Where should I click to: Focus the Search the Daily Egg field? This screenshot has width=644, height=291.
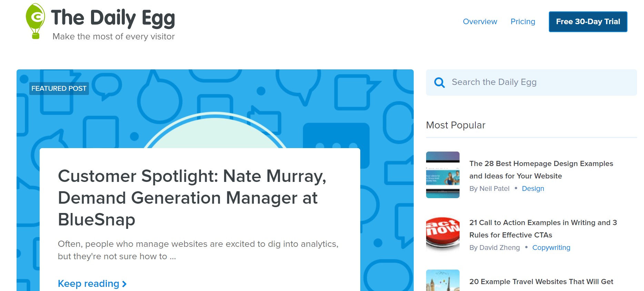(x=538, y=83)
